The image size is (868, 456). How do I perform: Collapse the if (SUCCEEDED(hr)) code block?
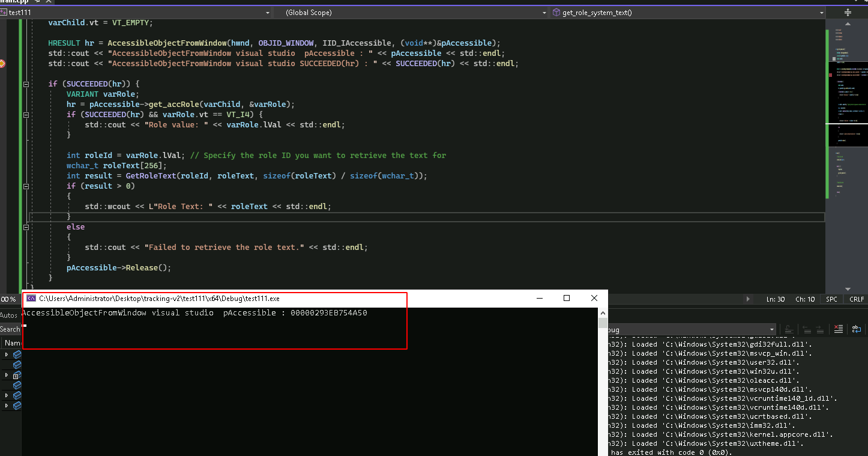[26, 84]
